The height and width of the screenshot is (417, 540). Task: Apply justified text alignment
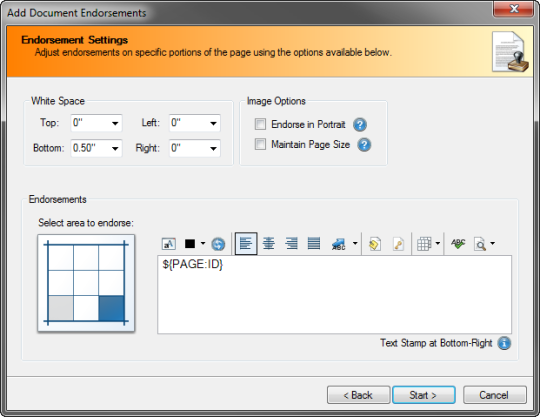coord(314,244)
